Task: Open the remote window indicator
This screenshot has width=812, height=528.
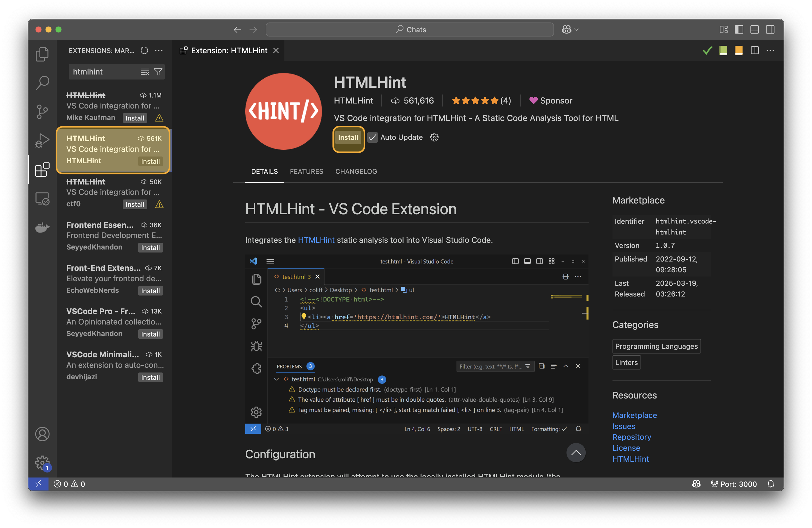Action: [x=38, y=484]
